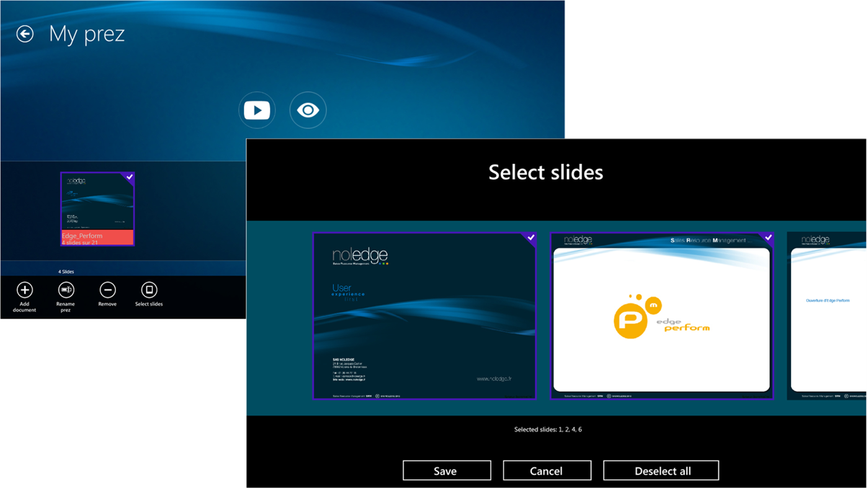Click the play triangle inside the circle
The image size is (868, 488).
click(x=258, y=110)
